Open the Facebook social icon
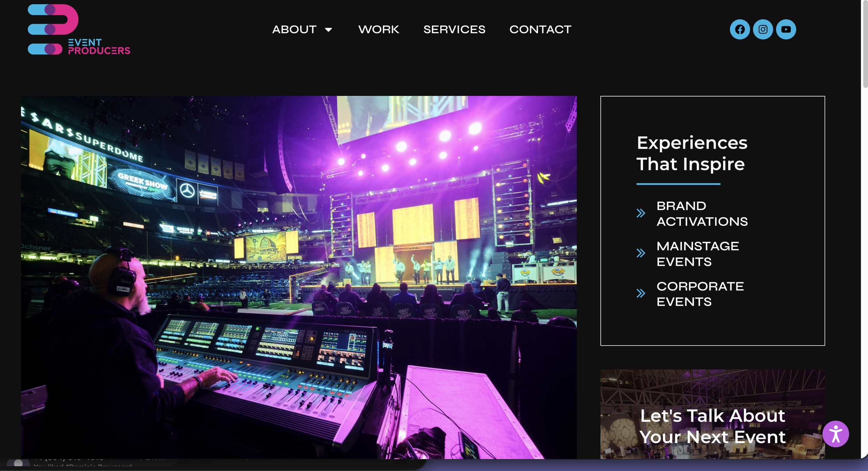 [x=740, y=30]
